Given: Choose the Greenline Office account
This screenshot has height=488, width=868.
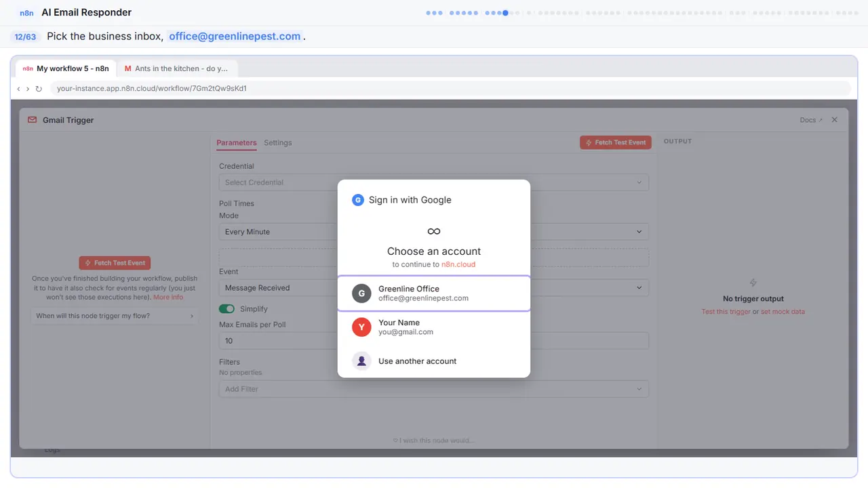Looking at the screenshot, I should pos(434,293).
